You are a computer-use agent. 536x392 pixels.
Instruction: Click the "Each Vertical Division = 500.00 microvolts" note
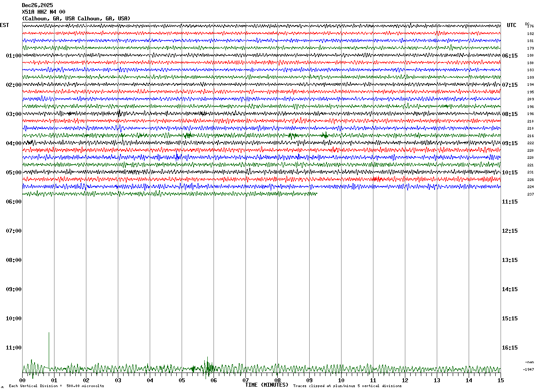56,386
